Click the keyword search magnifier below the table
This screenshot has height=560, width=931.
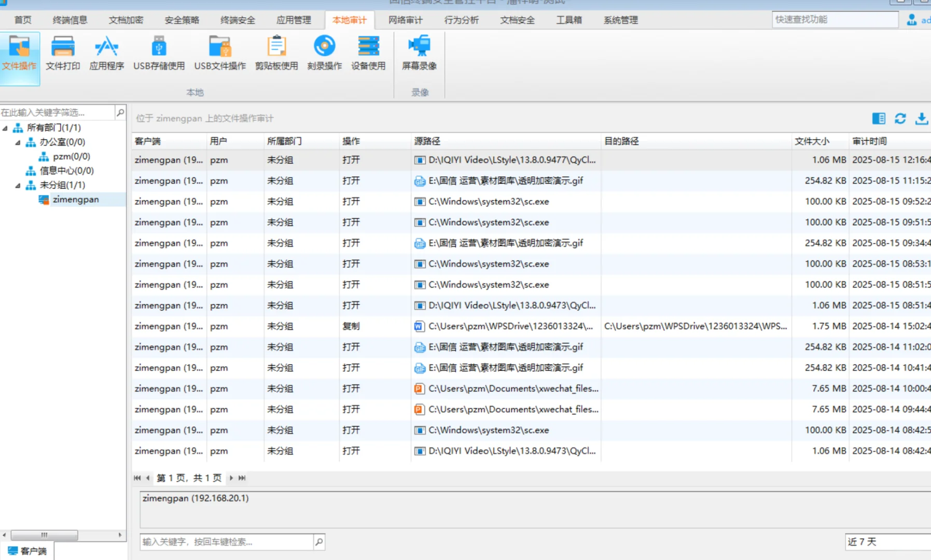tap(319, 542)
